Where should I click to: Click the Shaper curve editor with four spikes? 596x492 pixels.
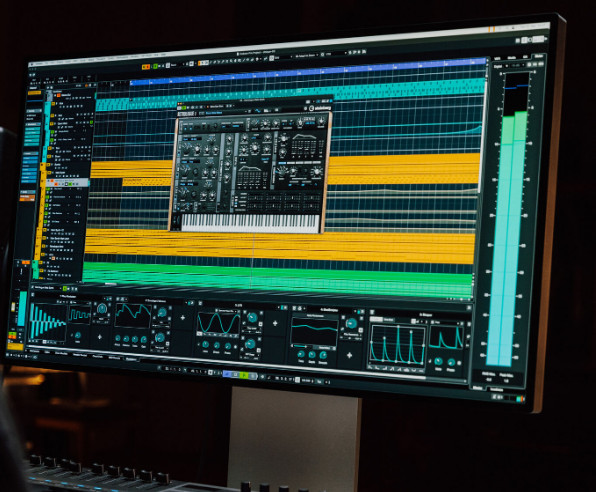(398, 345)
